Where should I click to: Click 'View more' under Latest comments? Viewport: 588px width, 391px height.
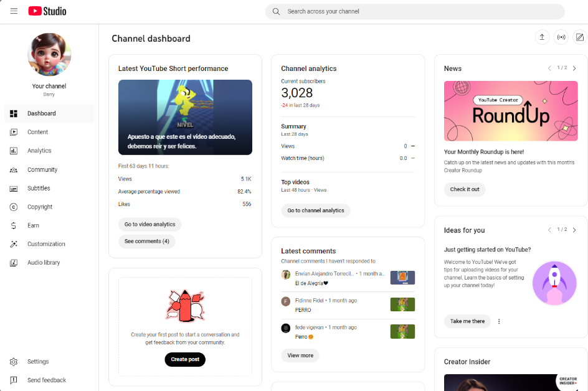tap(300, 356)
